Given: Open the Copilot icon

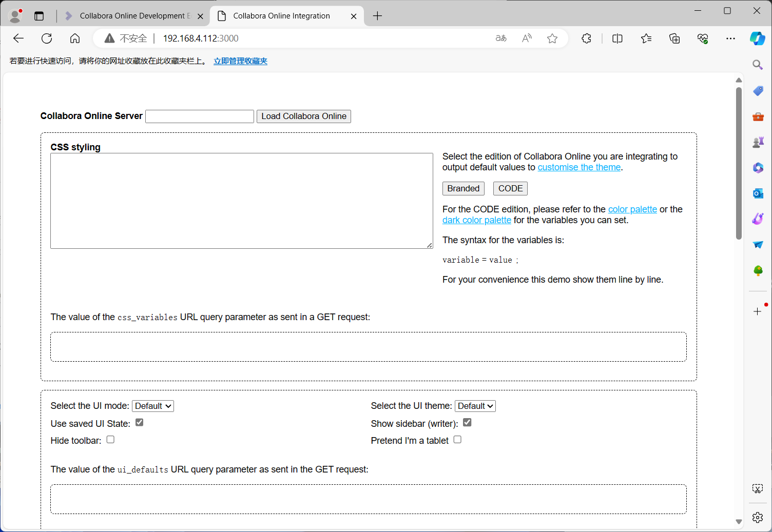Looking at the screenshot, I should [x=758, y=38].
